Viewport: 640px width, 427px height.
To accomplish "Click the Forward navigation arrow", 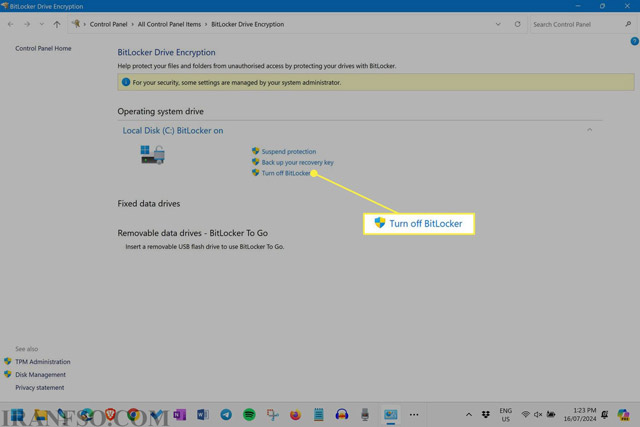I will 27,24.
